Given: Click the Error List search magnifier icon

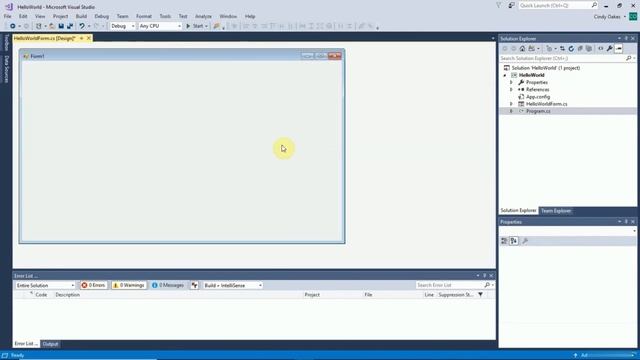Looking at the screenshot, I should [x=487, y=285].
